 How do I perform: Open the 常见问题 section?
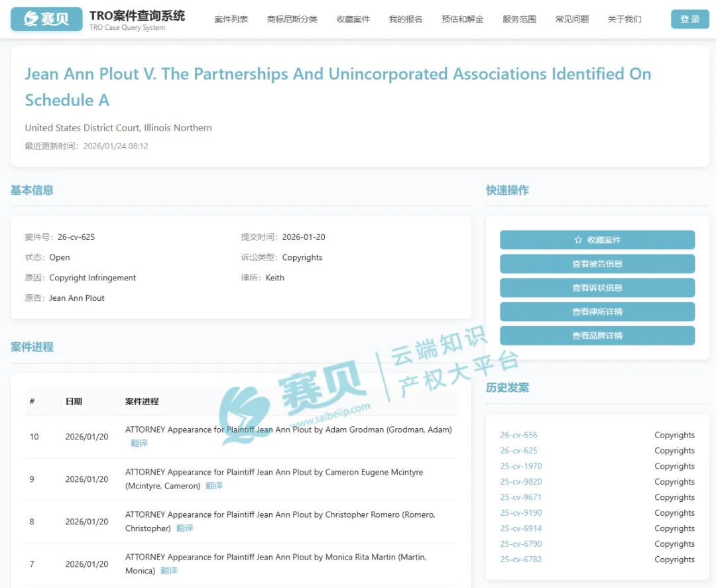coord(571,19)
